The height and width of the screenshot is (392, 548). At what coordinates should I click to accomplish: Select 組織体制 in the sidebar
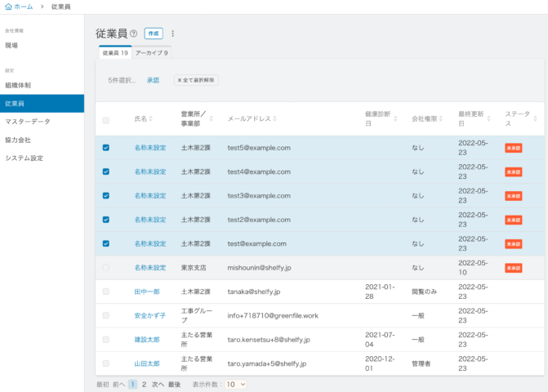tap(18, 85)
